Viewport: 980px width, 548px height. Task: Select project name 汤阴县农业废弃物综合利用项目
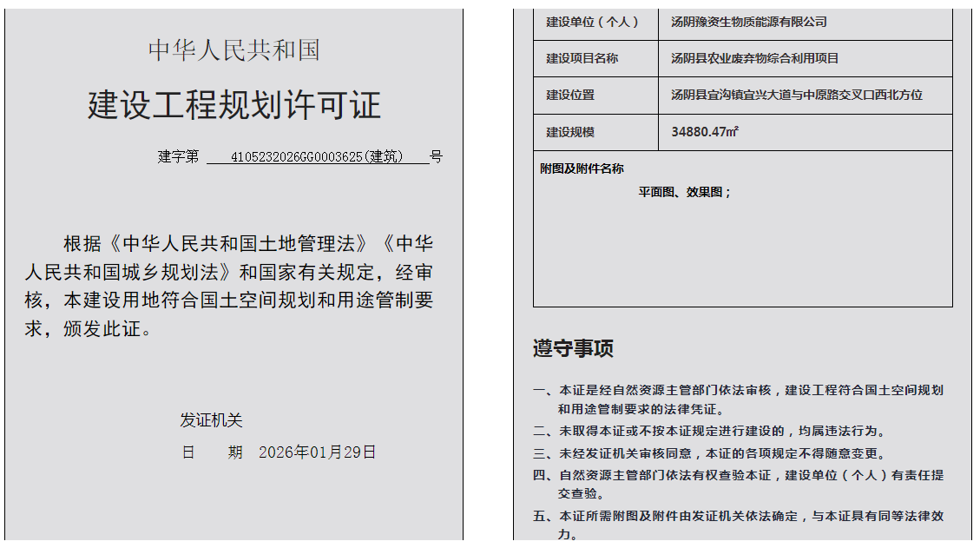pos(754,58)
